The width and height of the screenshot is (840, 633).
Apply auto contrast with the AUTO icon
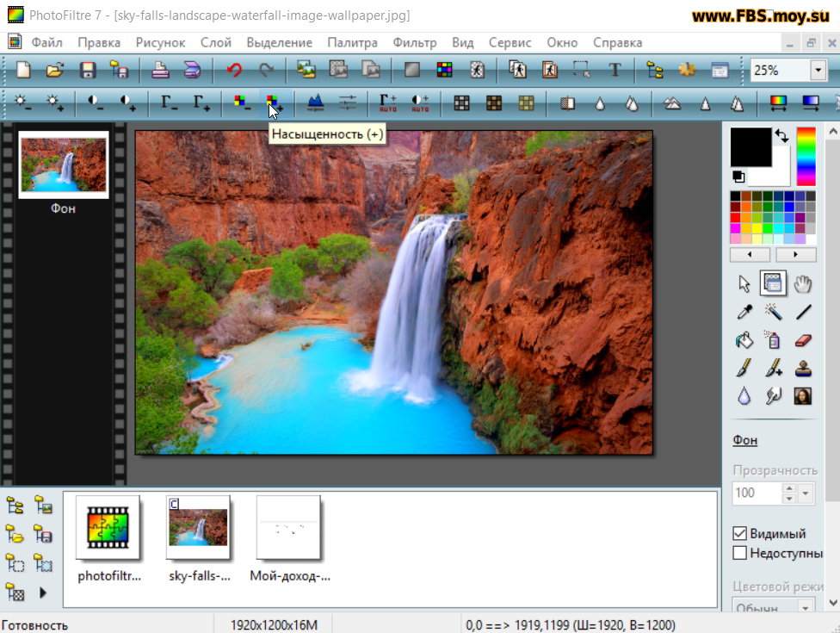point(419,102)
